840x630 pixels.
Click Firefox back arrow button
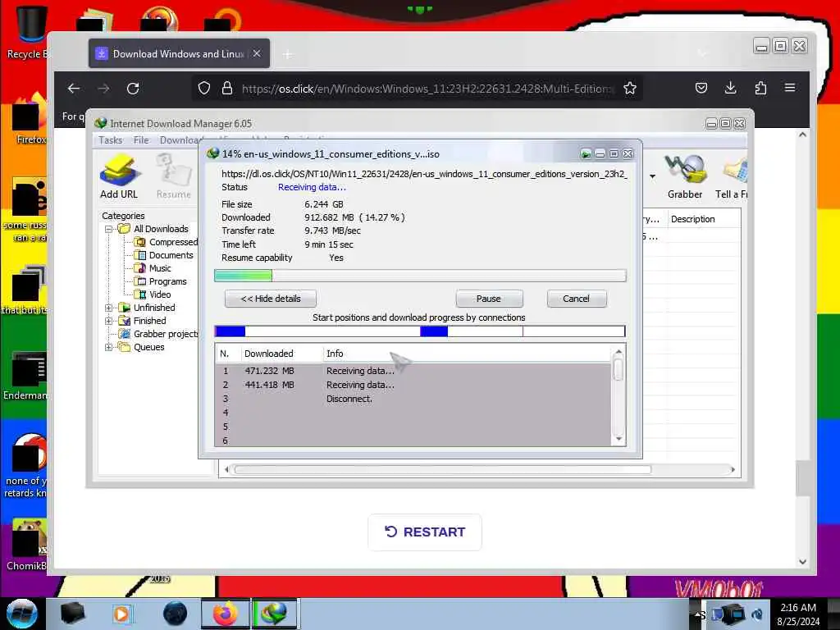click(74, 89)
